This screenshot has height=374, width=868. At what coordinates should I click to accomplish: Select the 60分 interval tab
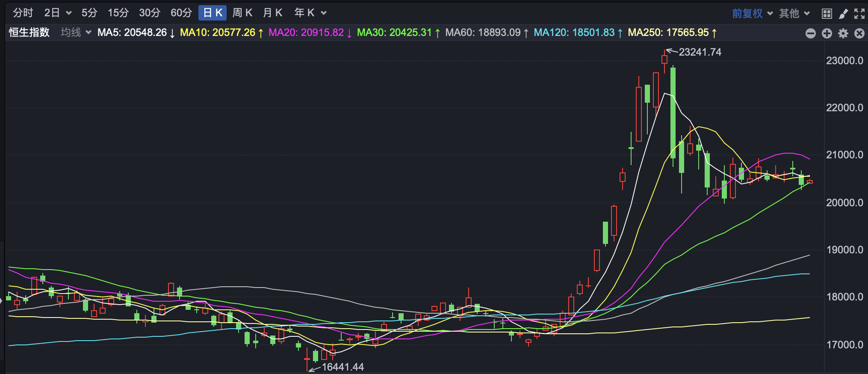click(x=181, y=13)
